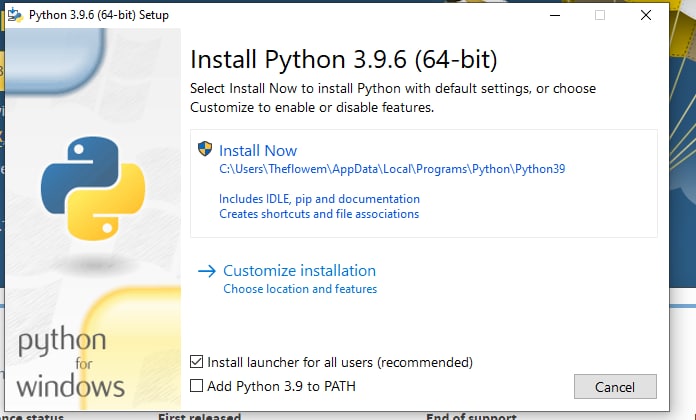
Task: Click the 'Install Python 3.9.6 (64-bit)' heading
Action: (344, 59)
